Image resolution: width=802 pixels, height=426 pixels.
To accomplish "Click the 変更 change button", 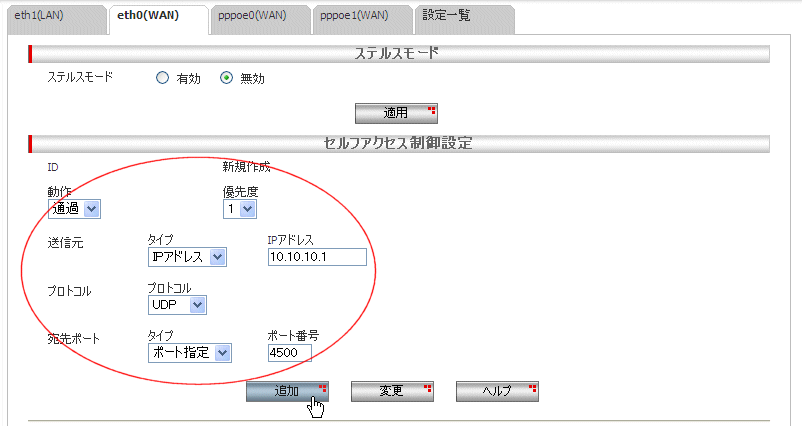I will [x=392, y=391].
